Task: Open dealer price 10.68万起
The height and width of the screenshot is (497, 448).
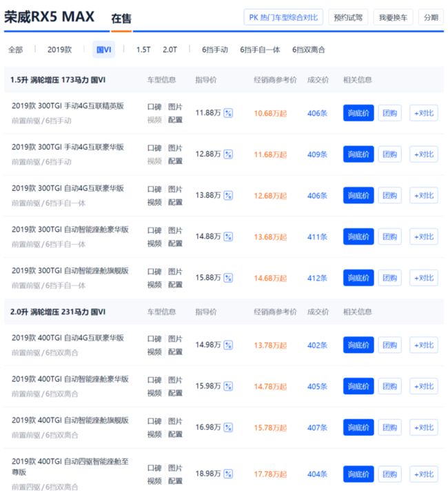Action: click(x=270, y=113)
